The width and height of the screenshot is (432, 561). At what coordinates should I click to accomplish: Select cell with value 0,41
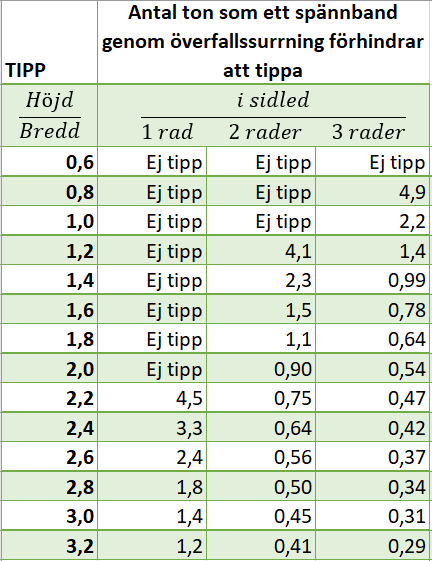coord(261,545)
